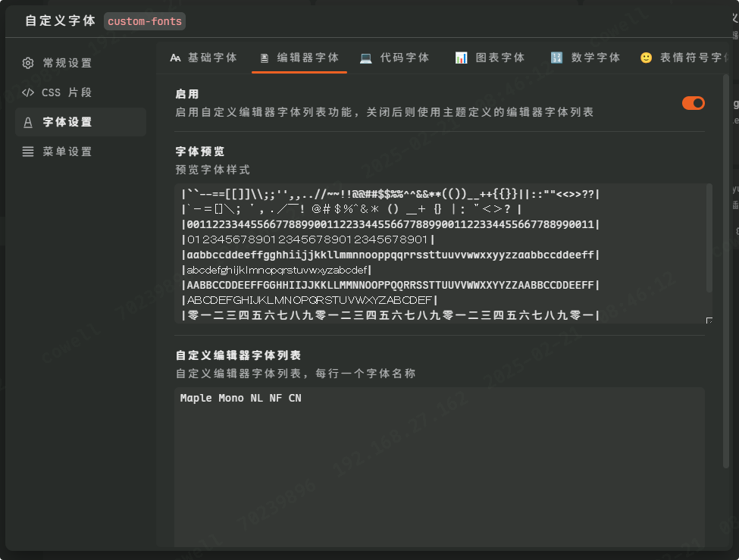Switch to the 图表字体 tab
This screenshot has width=739, height=560.
[x=490, y=58]
